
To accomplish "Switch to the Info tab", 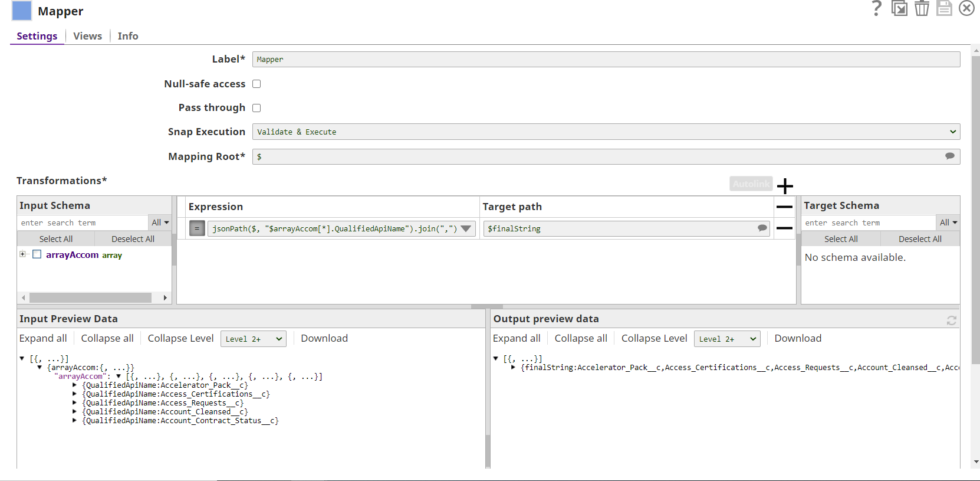I will click(128, 36).
